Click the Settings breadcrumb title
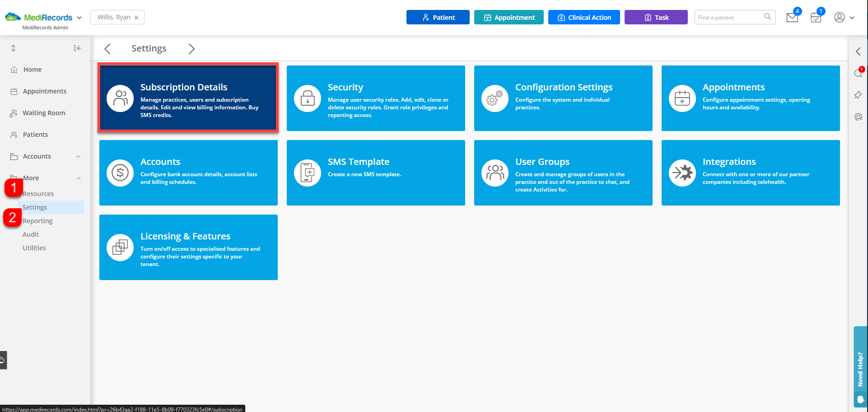 click(149, 48)
